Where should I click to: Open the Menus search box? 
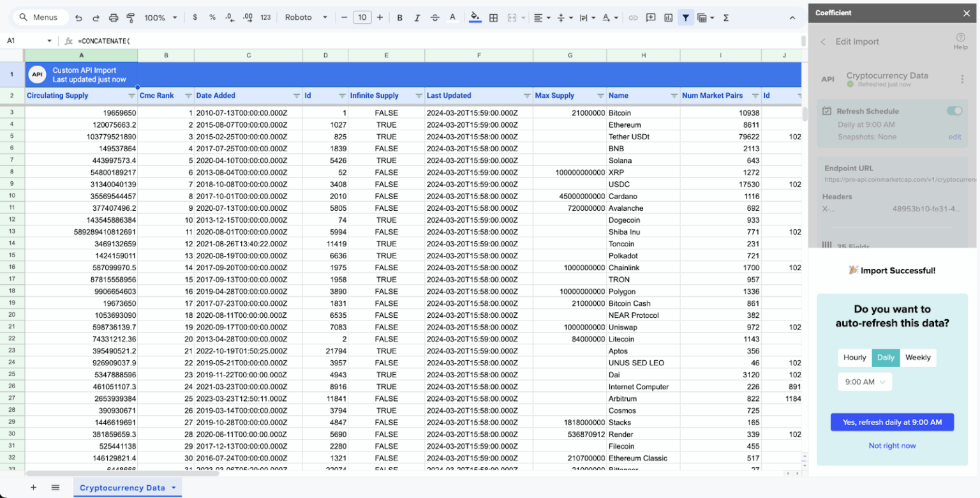coord(40,17)
